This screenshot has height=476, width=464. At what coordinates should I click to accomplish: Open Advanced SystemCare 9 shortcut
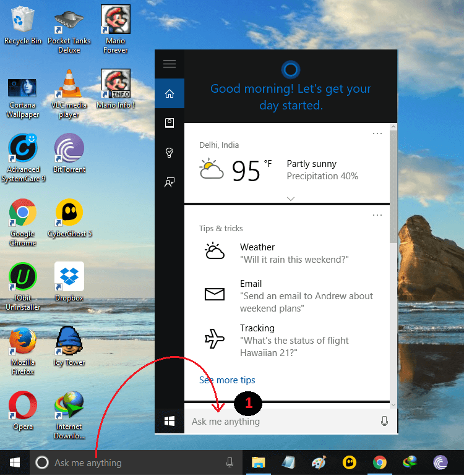[23, 158]
